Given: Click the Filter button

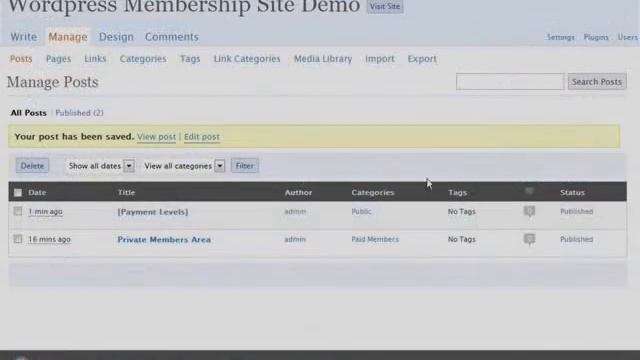Looking at the screenshot, I should [x=244, y=166].
